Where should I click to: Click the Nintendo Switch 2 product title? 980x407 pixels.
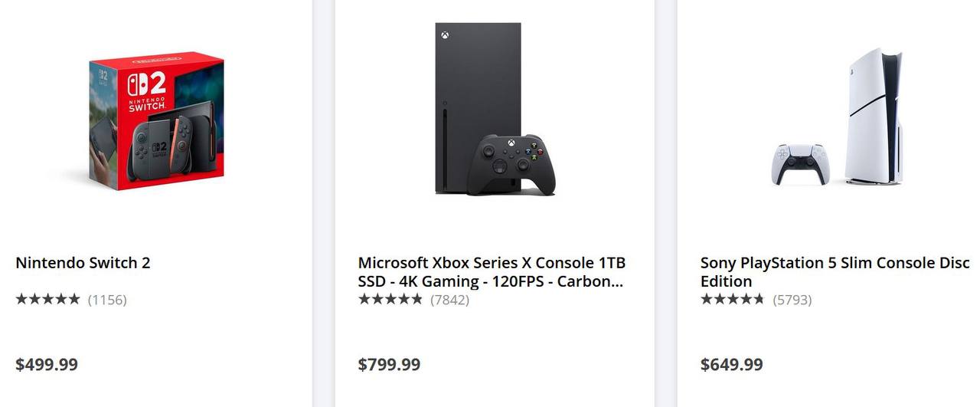83,263
